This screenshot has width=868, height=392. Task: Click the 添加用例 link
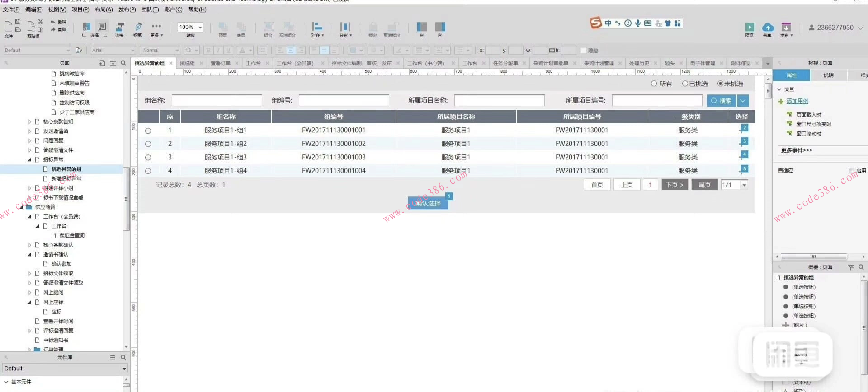point(797,101)
